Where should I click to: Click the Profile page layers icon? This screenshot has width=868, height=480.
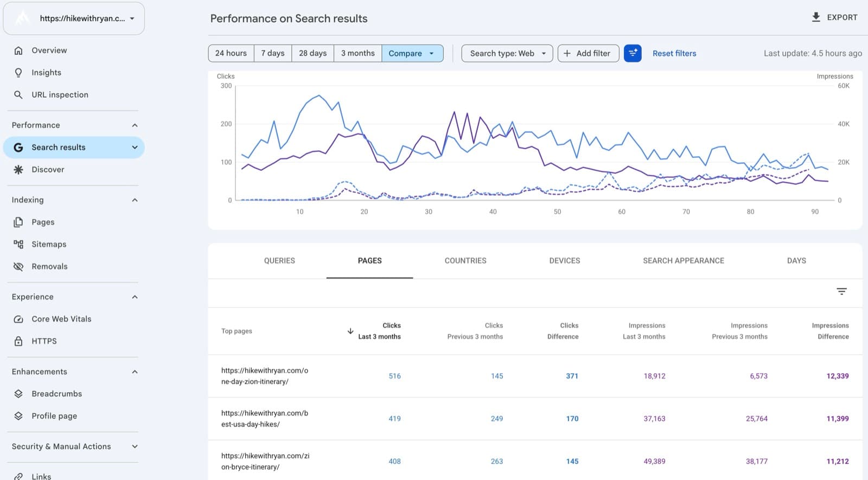click(x=18, y=416)
